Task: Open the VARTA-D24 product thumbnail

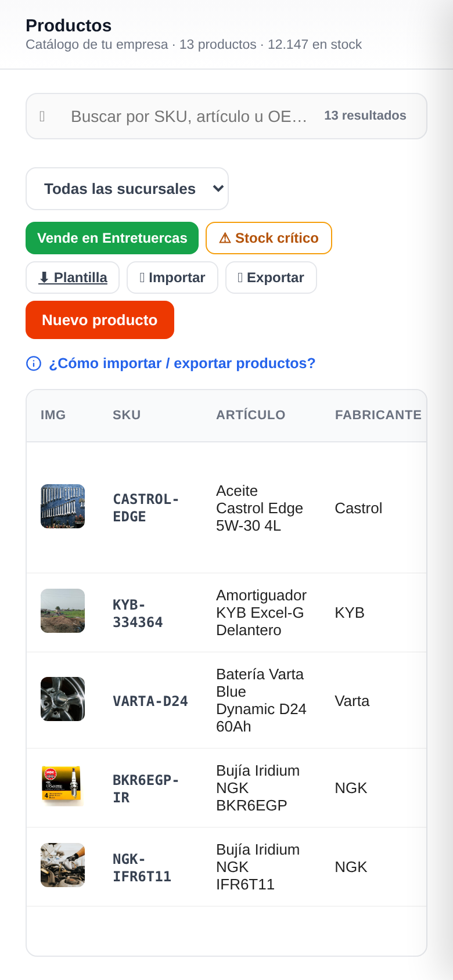Action: [63, 699]
